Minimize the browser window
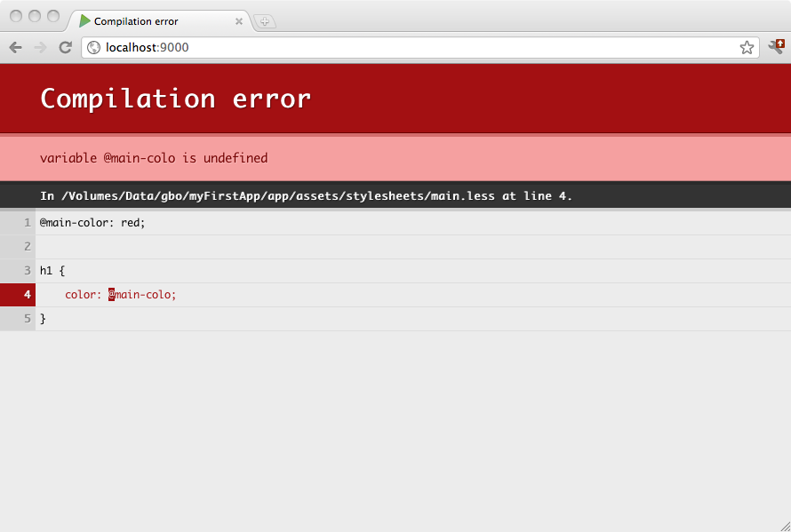Screen dimensions: 791x532 35,16
